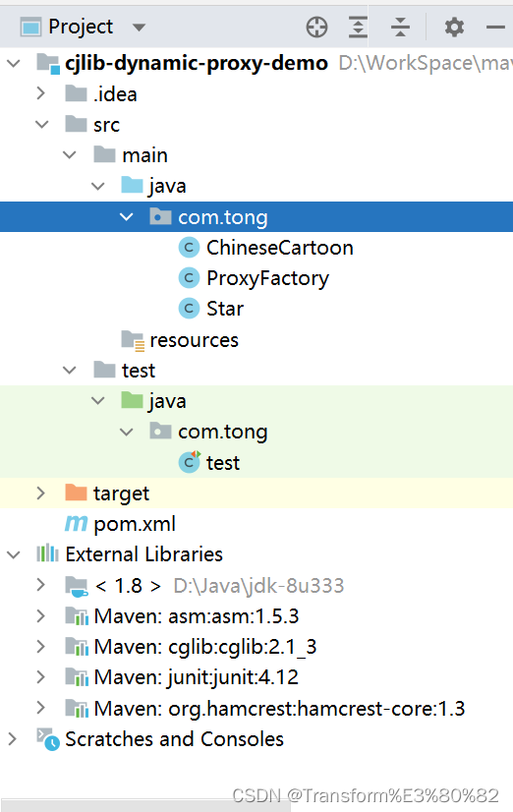
Task: Click the Expand All toolbar icon
Action: [x=358, y=27]
